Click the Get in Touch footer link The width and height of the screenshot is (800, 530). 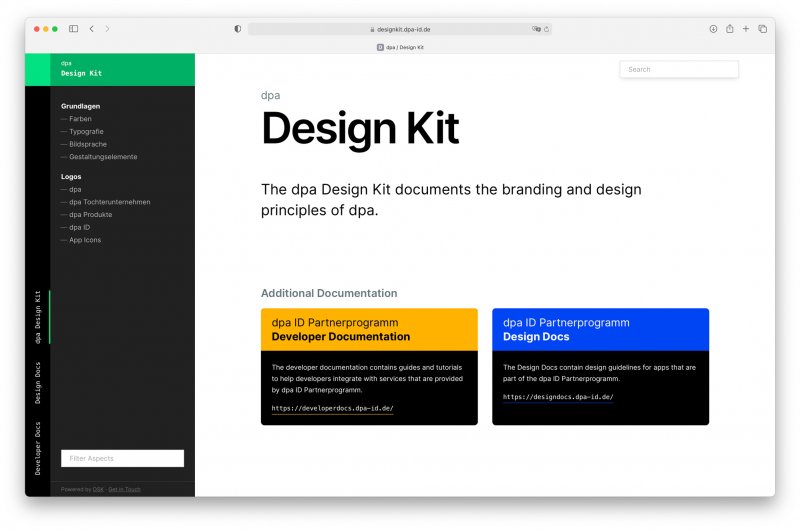tap(124, 489)
